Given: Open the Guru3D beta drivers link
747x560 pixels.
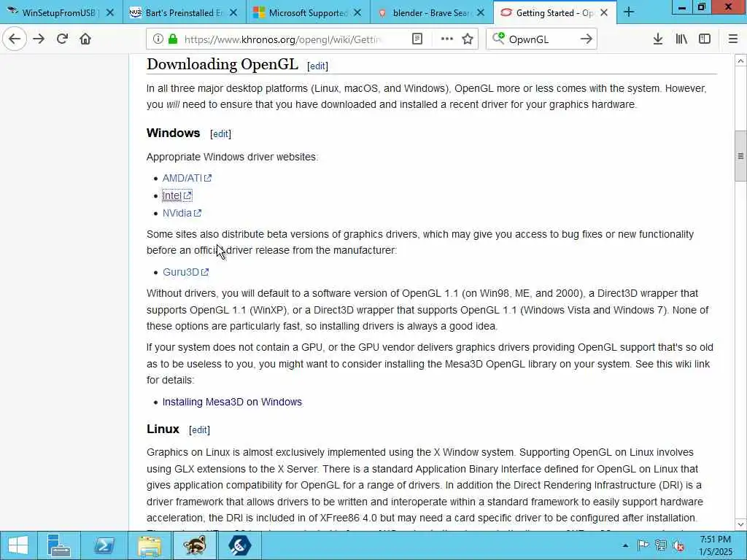Looking at the screenshot, I should [x=186, y=273].
